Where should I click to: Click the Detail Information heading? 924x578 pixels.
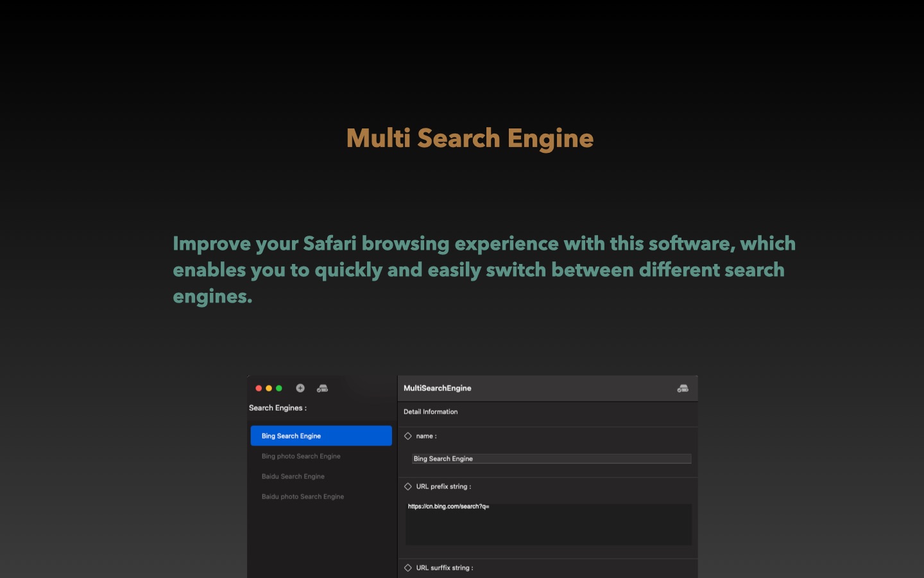pyautogui.click(x=431, y=412)
